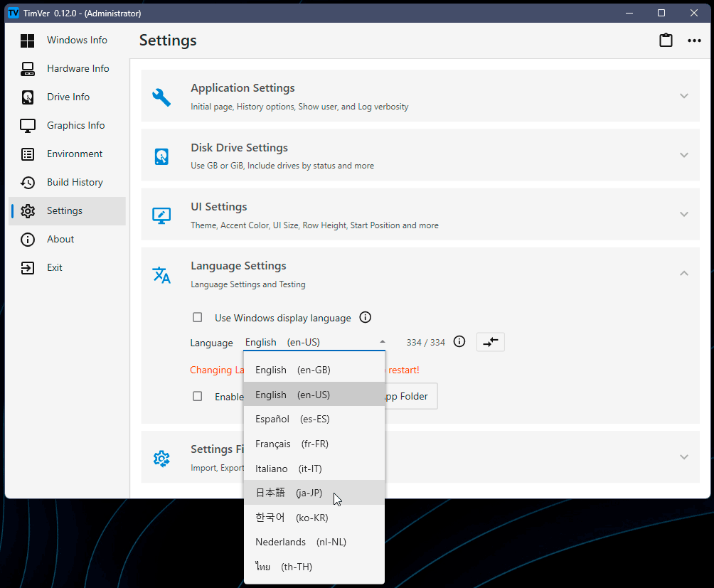Choose 日本語 (ja-JP) language
Image resolution: width=714 pixels, height=588 pixels.
pyautogui.click(x=314, y=493)
